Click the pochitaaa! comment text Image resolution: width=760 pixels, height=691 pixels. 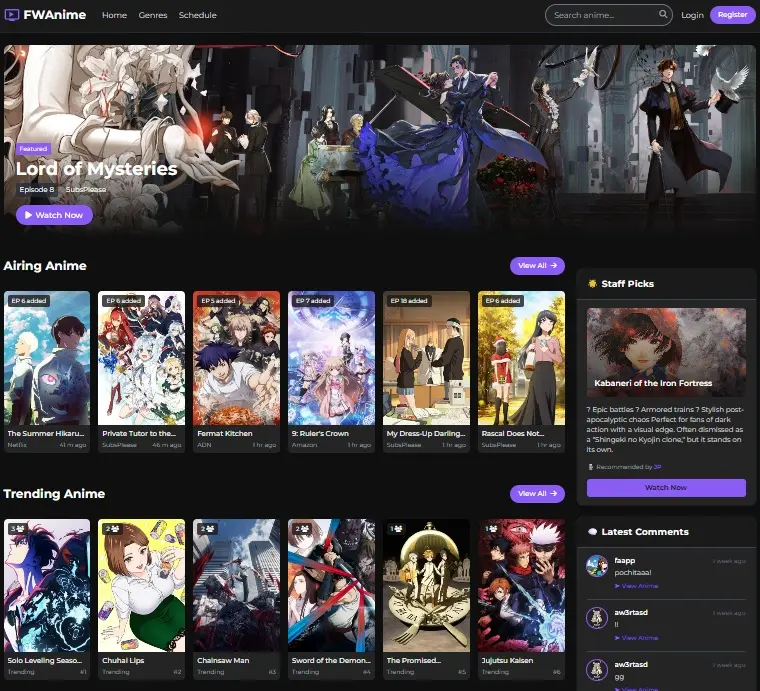(x=633, y=572)
